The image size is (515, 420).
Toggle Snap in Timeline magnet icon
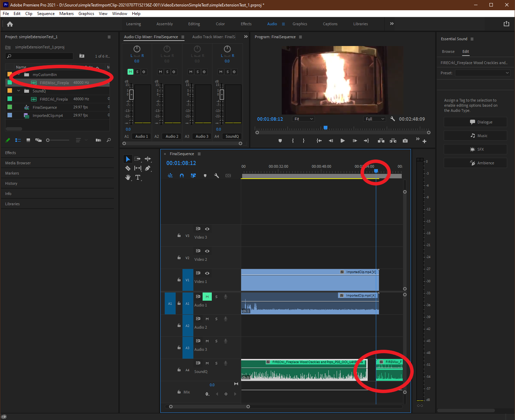pos(182,176)
